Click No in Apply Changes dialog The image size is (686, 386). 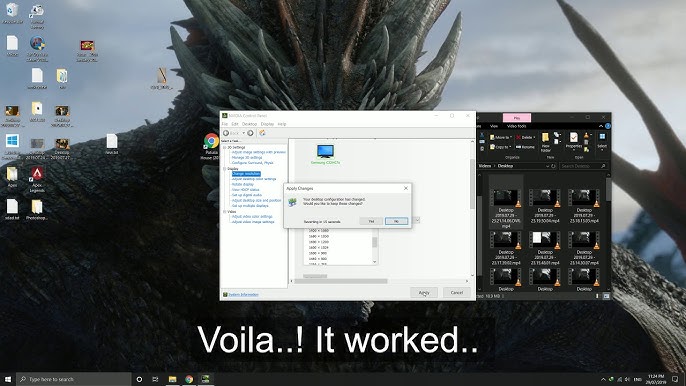click(x=396, y=221)
